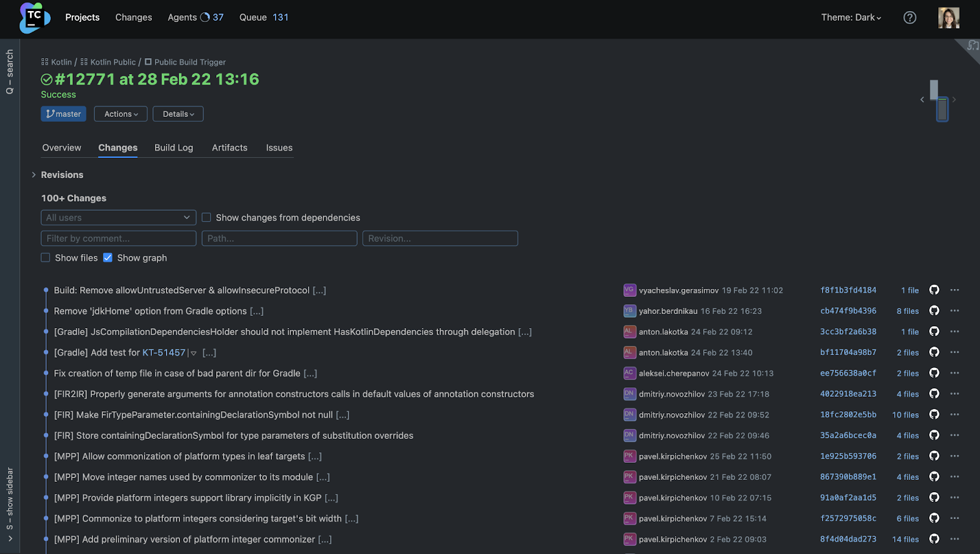Screen dimensions: 980x554
Task: Click AC avatar of aleksei.cherepanov
Action: coord(630,373)
